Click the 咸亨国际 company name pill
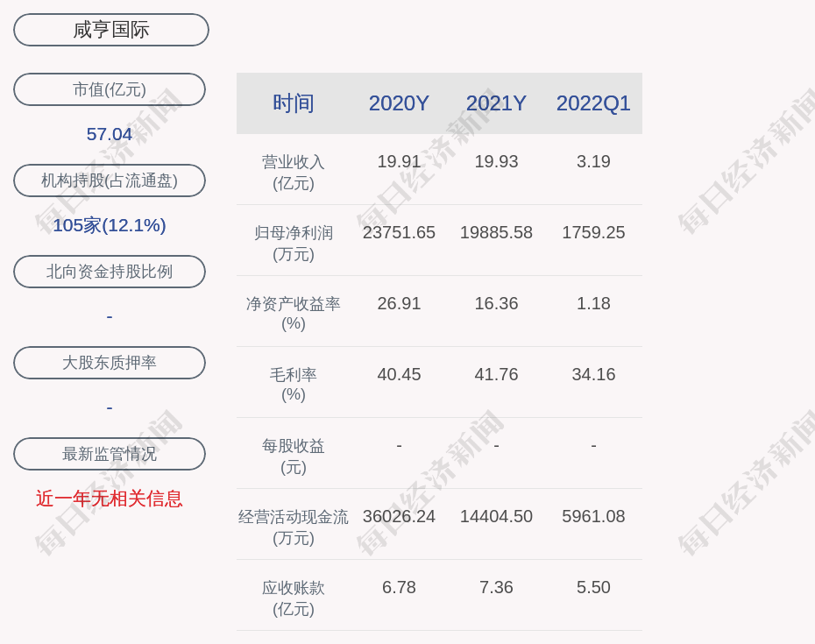Screen dimensions: 815x644 [x=111, y=30]
